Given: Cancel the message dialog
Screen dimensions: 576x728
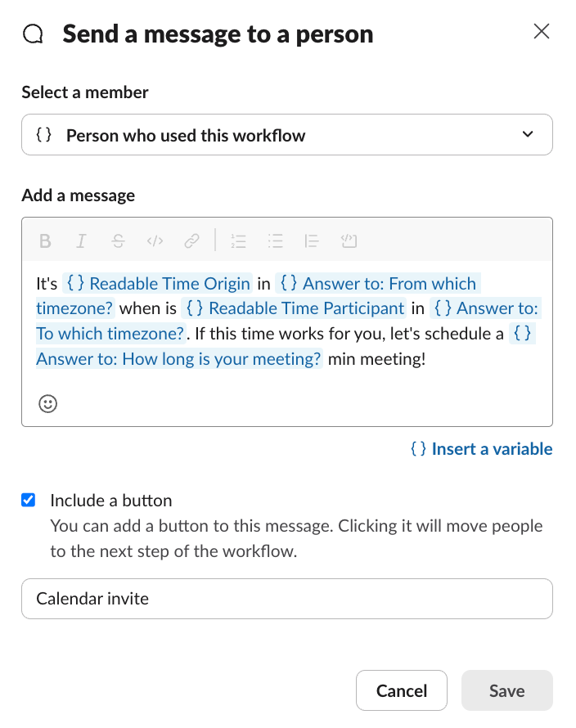Looking at the screenshot, I should (401, 690).
